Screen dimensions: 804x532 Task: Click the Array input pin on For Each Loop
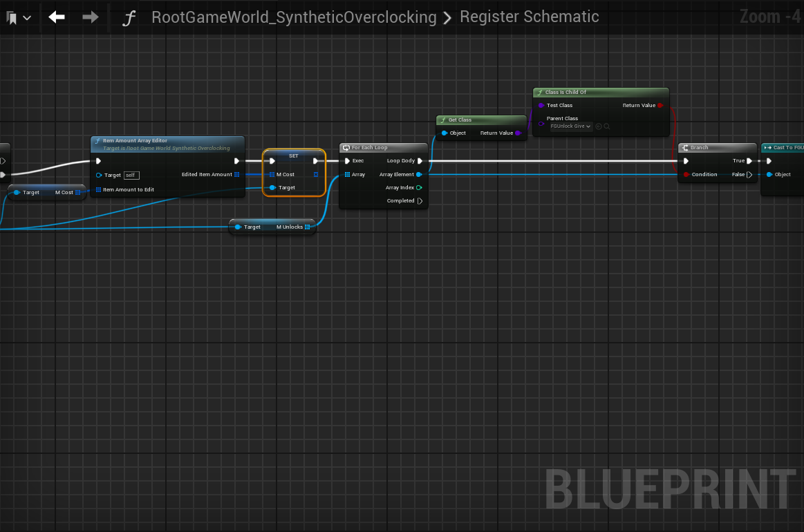(347, 175)
